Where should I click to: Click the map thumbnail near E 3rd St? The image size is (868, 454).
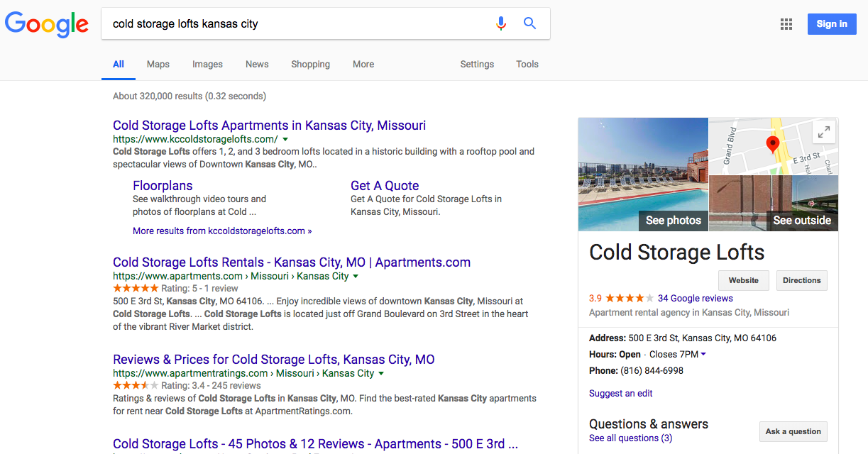tap(774, 146)
